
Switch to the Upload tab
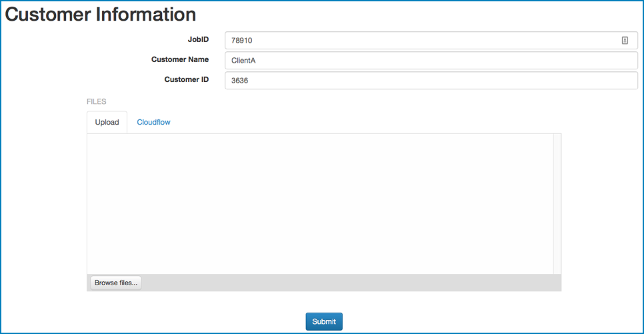[107, 122]
